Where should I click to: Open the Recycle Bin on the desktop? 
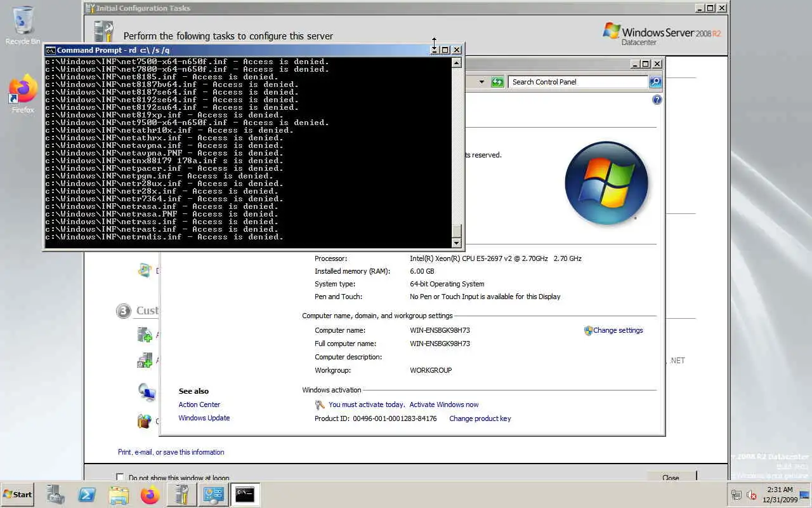pos(23,25)
